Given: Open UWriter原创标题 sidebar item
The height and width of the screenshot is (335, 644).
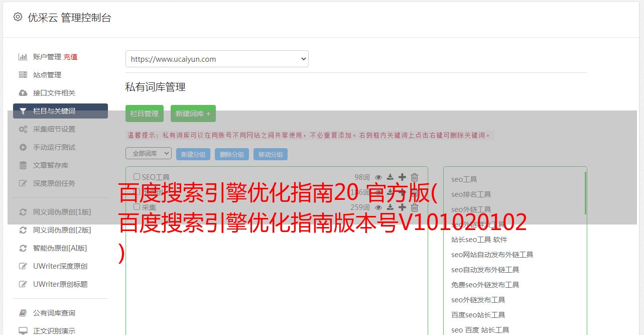Looking at the screenshot, I should (x=60, y=284).
